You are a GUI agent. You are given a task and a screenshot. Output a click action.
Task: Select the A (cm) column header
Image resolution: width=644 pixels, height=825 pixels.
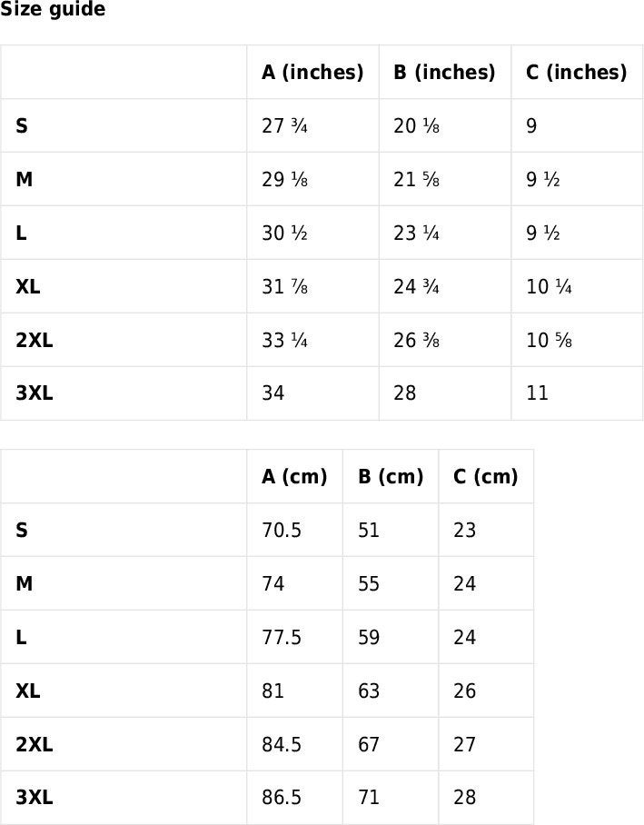294,476
